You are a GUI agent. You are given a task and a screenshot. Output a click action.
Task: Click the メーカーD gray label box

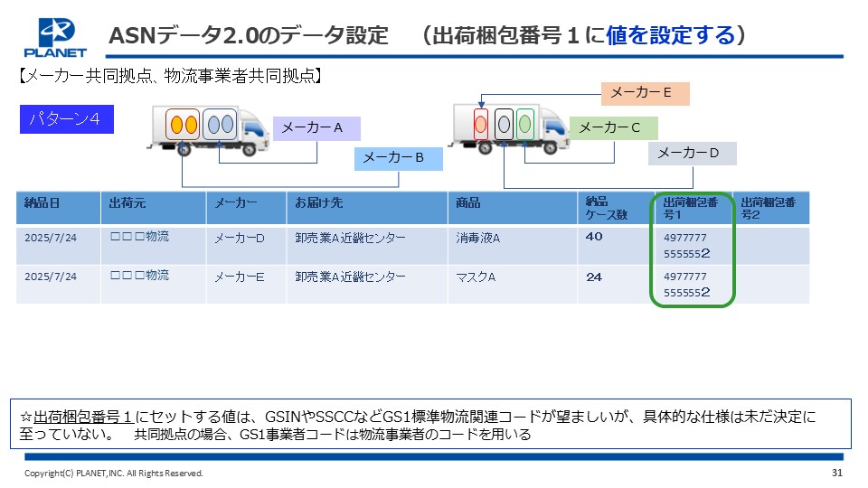click(692, 154)
